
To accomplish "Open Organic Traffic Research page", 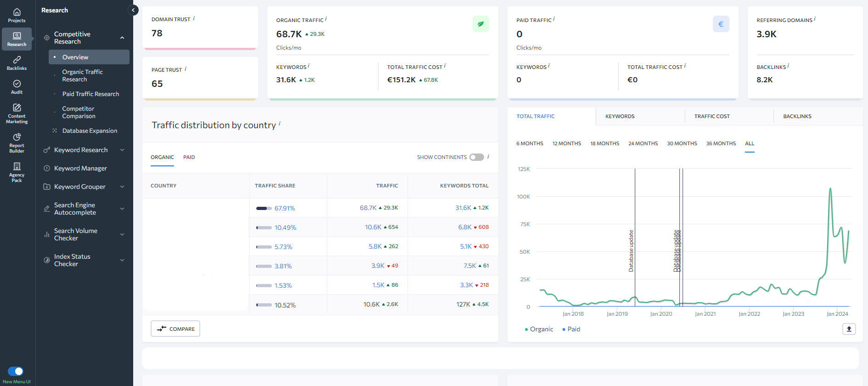I will point(83,75).
